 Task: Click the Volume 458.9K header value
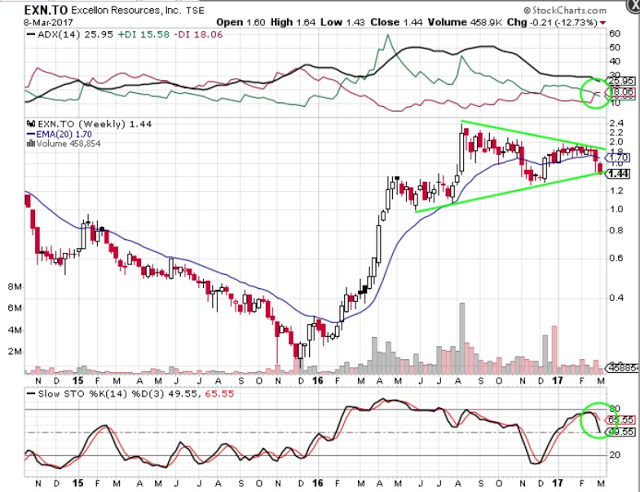[x=464, y=22]
